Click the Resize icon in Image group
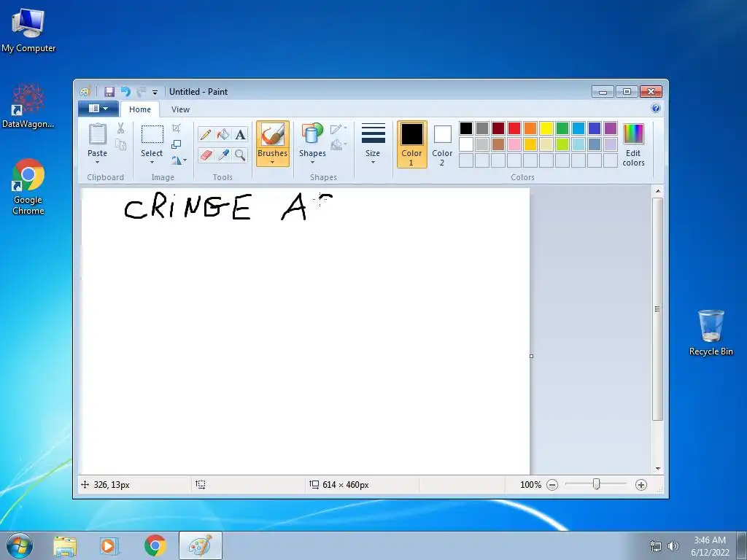The width and height of the screenshot is (747, 560). coord(177,144)
